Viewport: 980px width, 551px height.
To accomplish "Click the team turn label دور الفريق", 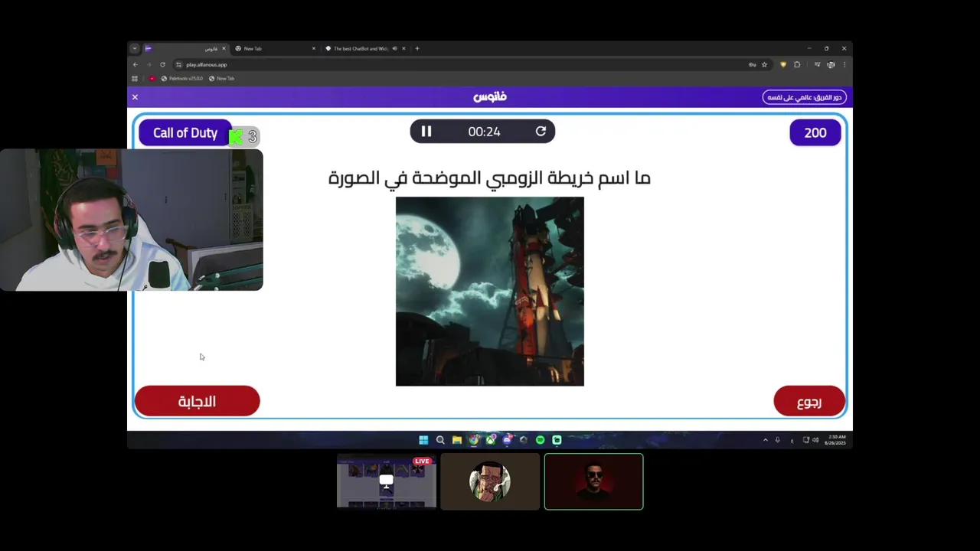I will pyautogui.click(x=805, y=97).
